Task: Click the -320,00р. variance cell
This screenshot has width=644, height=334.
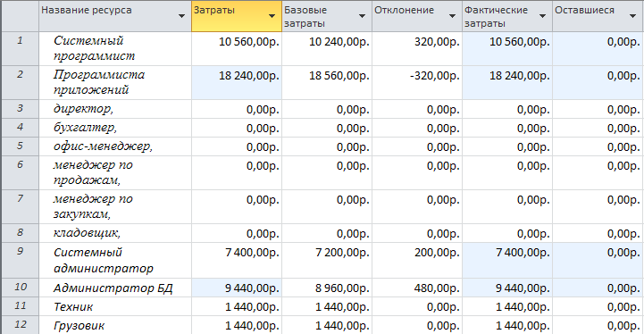Action: pyautogui.click(x=417, y=82)
